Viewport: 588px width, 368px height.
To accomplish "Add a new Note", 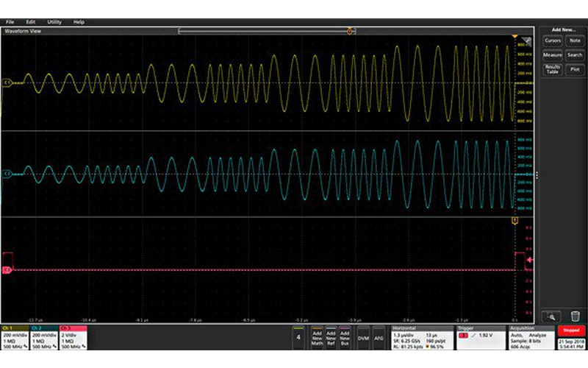I will pyautogui.click(x=575, y=40).
